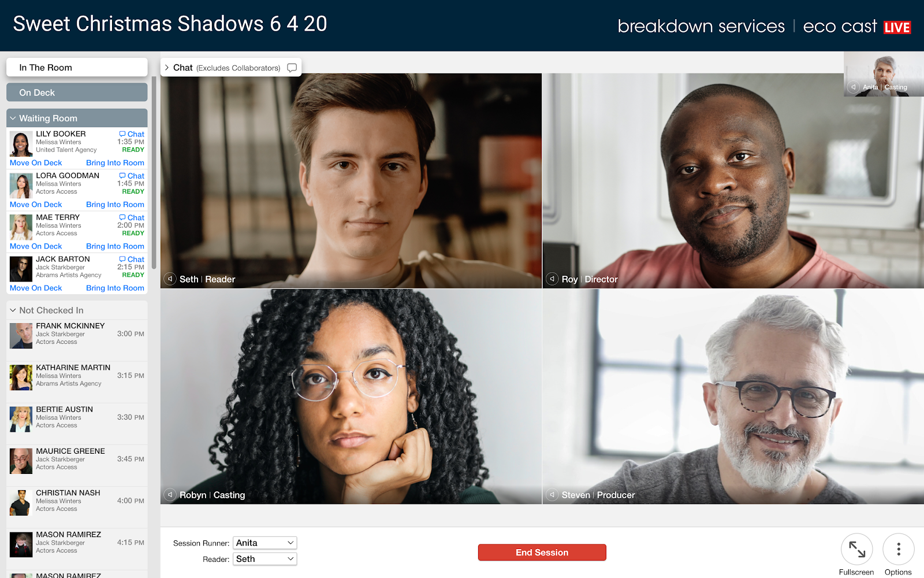
Task: Click the chat bubble icon in Chat header
Action: [x=292, y=68]
